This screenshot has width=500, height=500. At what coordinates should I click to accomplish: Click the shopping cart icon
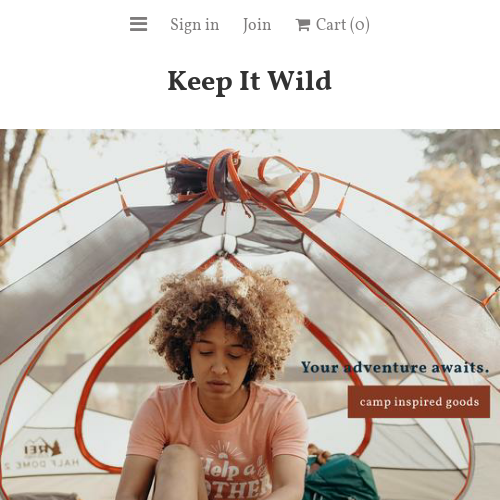pos(303,25)
